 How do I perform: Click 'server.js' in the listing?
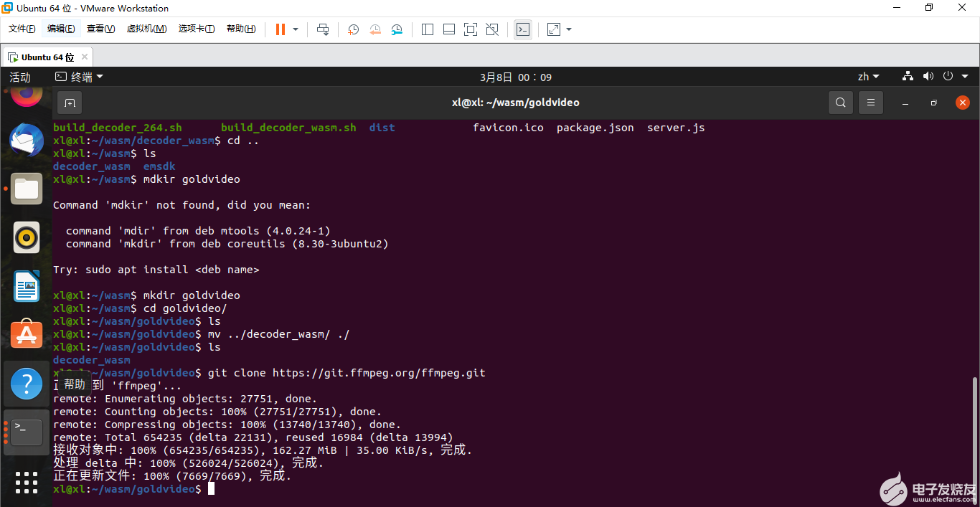click(676, 128)
